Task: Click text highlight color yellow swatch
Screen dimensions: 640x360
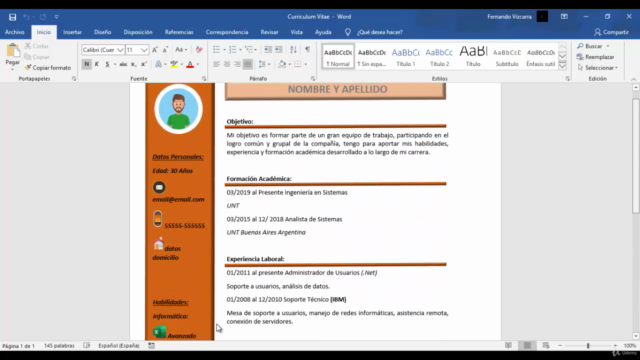Action: pos(174,64)
